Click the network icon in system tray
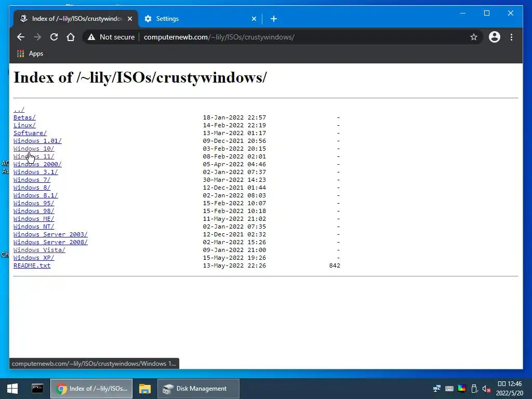Screen dimensions: 532x399 (436, 389)
